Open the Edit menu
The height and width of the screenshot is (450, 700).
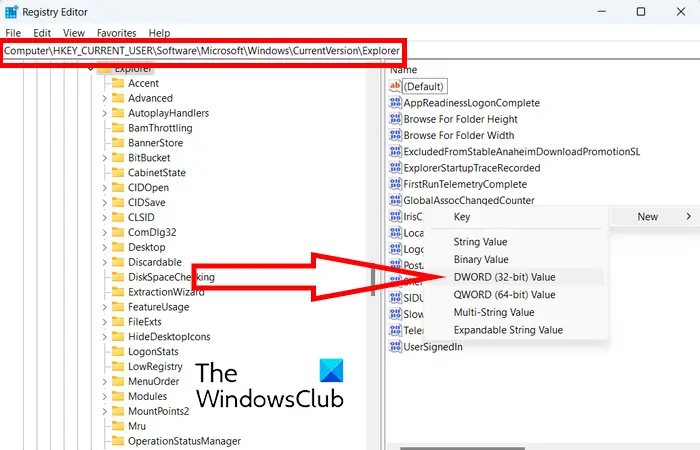tap(42, 33)
